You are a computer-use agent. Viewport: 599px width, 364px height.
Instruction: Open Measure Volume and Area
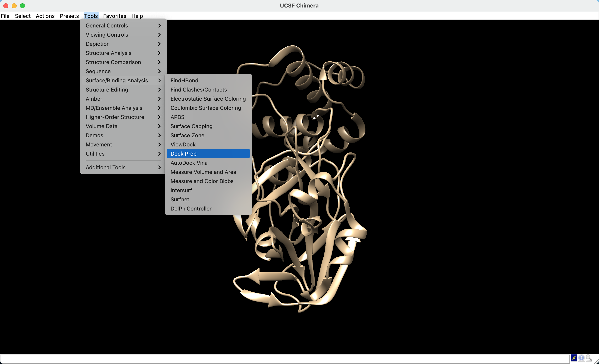point(208,172)
